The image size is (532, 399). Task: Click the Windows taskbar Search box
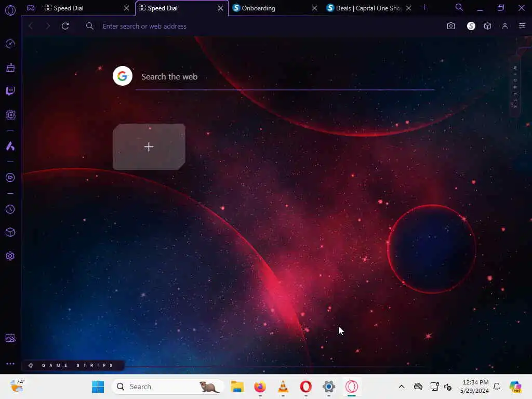[168, 387]
